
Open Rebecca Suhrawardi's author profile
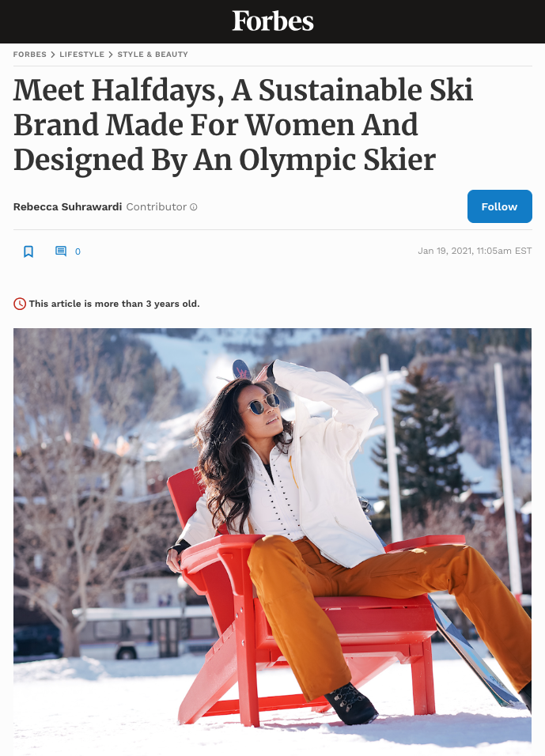[67, 207]
